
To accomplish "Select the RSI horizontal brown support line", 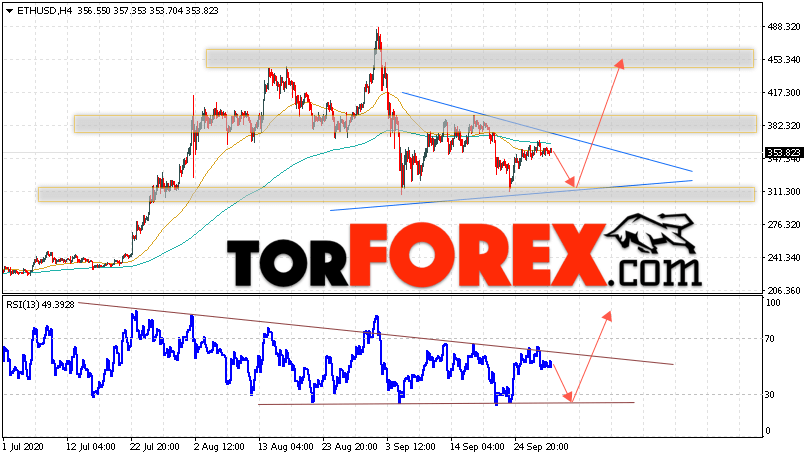I will tap(446, 403).
